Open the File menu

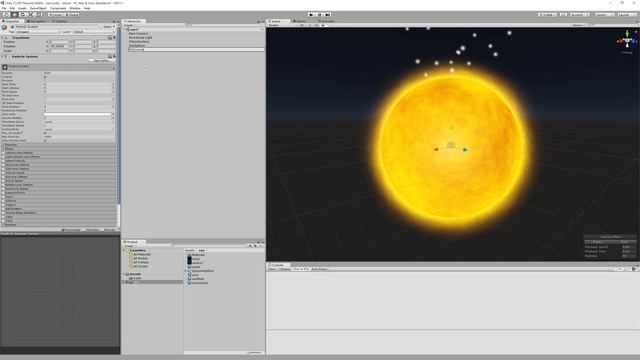(x=4, y=8)
